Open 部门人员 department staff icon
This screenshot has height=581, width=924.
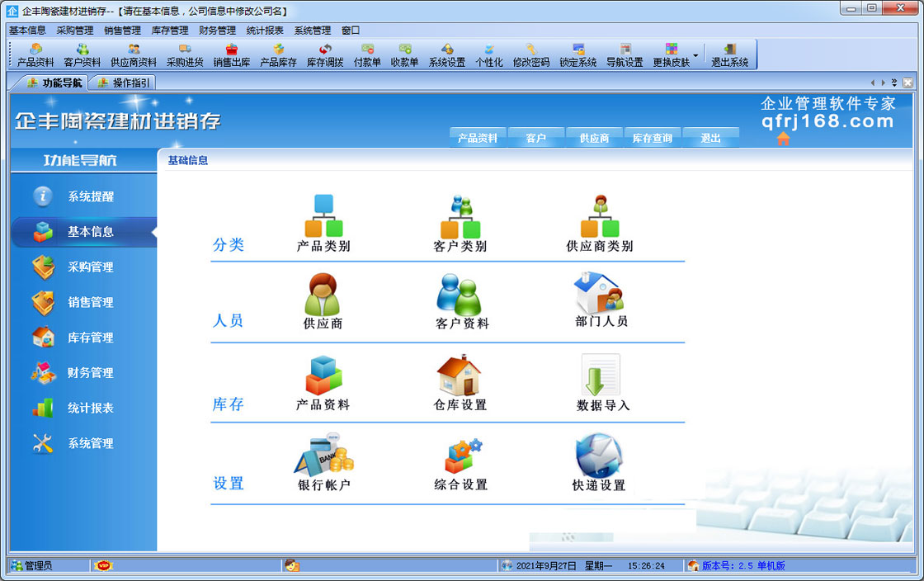coord(600,295)
